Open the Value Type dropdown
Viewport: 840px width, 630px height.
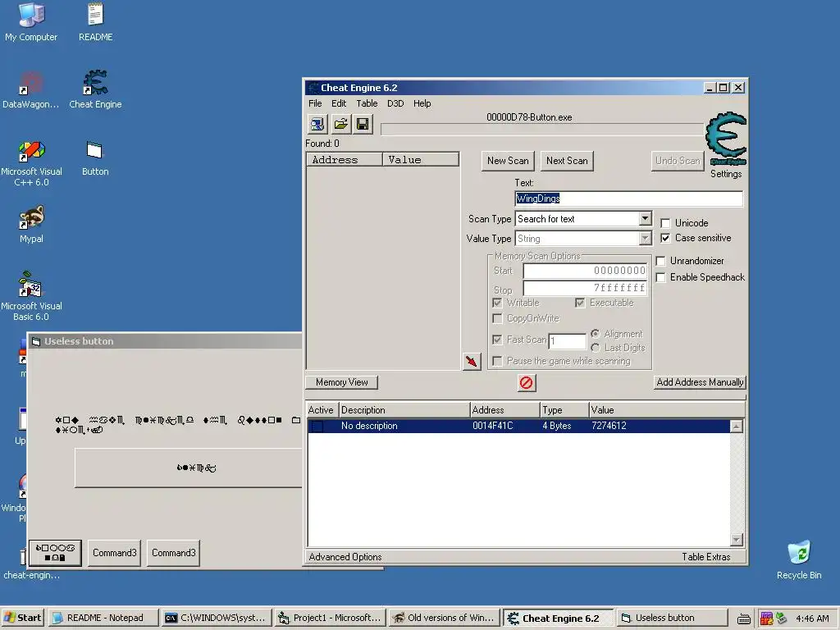click(645, 239)
